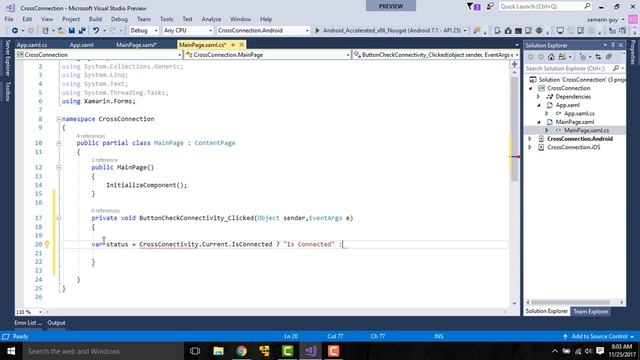This screenshot has width=640, height=360.
Task: Collapse the namespace CrossConnection code block
Action: pos(59,119)
